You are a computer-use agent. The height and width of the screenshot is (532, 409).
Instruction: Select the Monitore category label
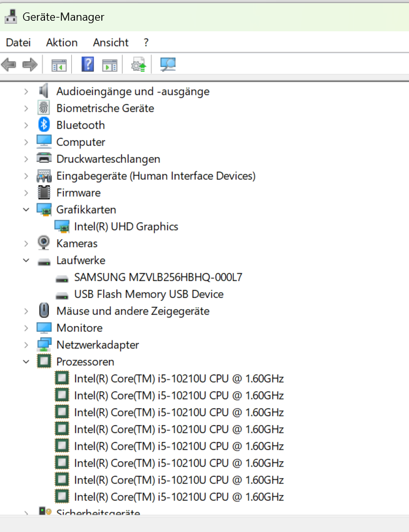coord(79,328)
